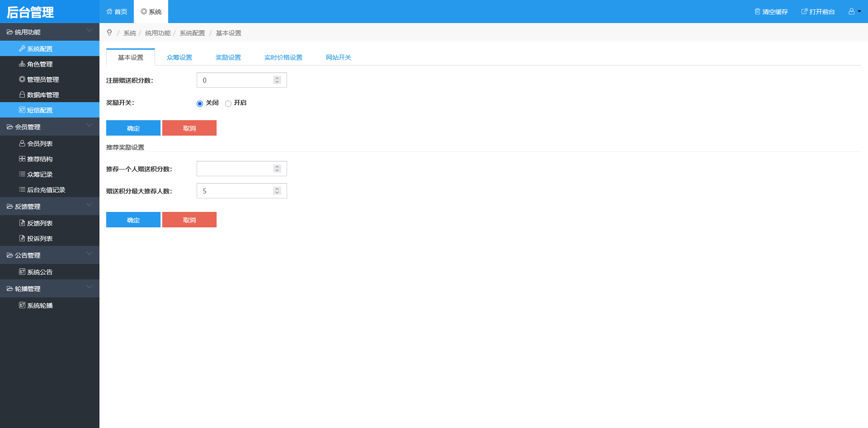Click the first 确定 button under 奖励开关
868x428 pixels.
133,128
